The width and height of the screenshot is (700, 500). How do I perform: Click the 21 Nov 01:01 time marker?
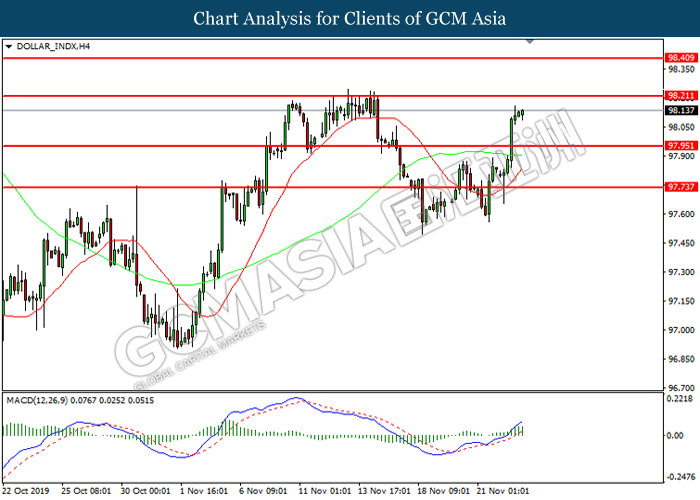pyautogui.click(x=504, y=491)
